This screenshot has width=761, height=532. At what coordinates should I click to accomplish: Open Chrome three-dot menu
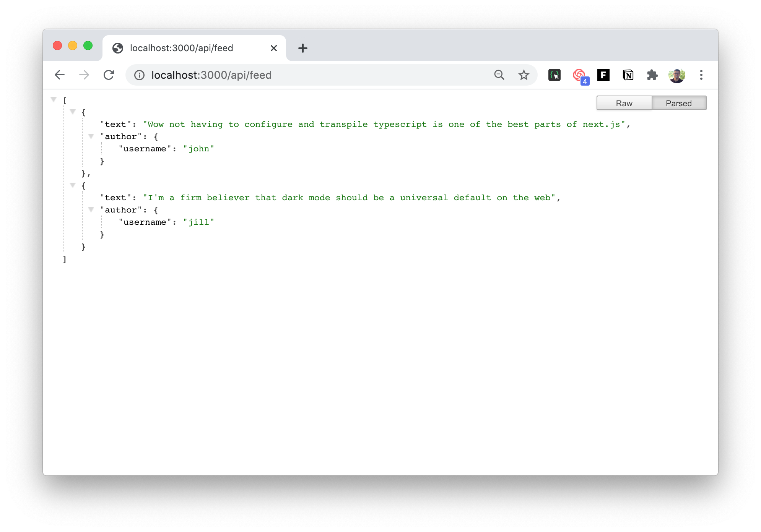tap(701, 75)
